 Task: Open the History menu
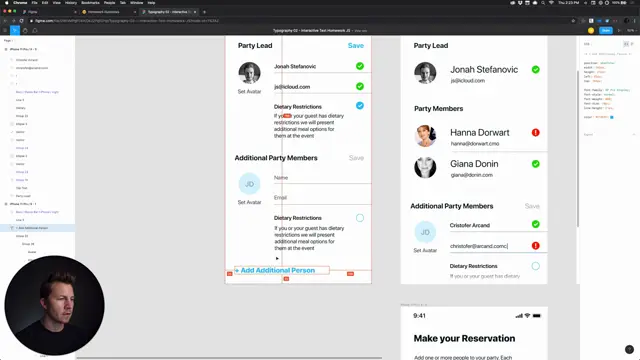(71, 2)
